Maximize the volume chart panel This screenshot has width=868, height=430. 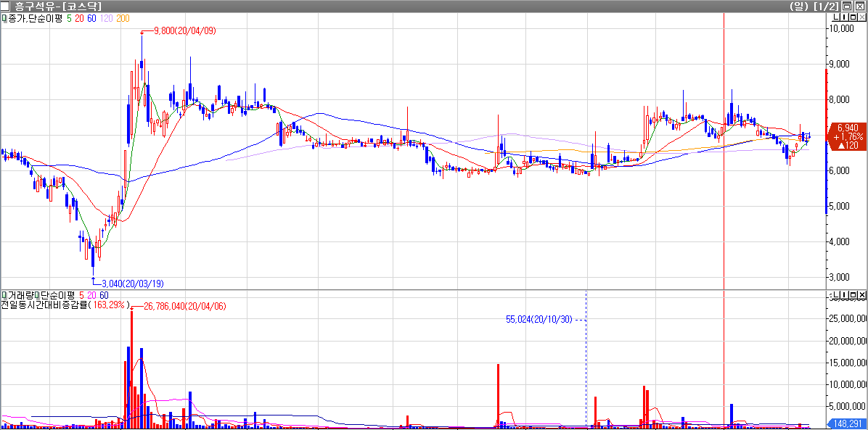[853, 294]
